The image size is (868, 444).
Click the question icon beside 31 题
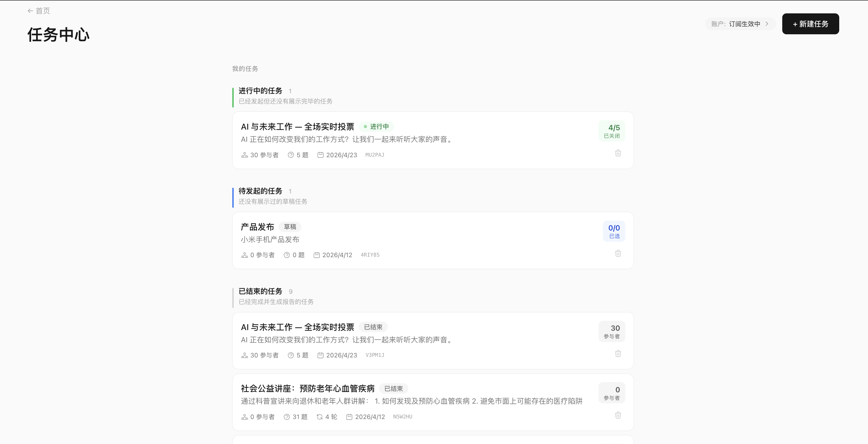tap(287, 417)
